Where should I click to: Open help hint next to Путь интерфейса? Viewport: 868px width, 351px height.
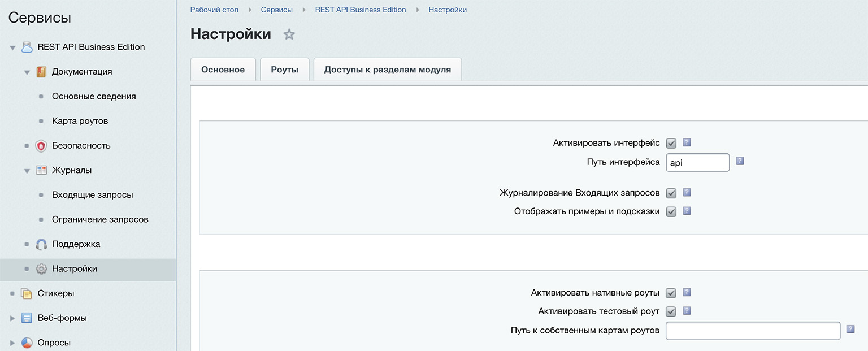click(x=740, y=161)
